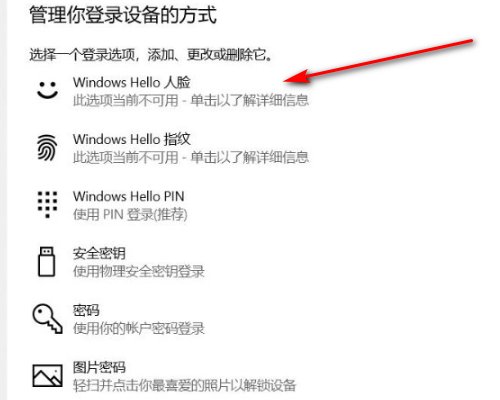Click the PIN keypad dots icon
500x400 pixels.
[x=47, y=204]
